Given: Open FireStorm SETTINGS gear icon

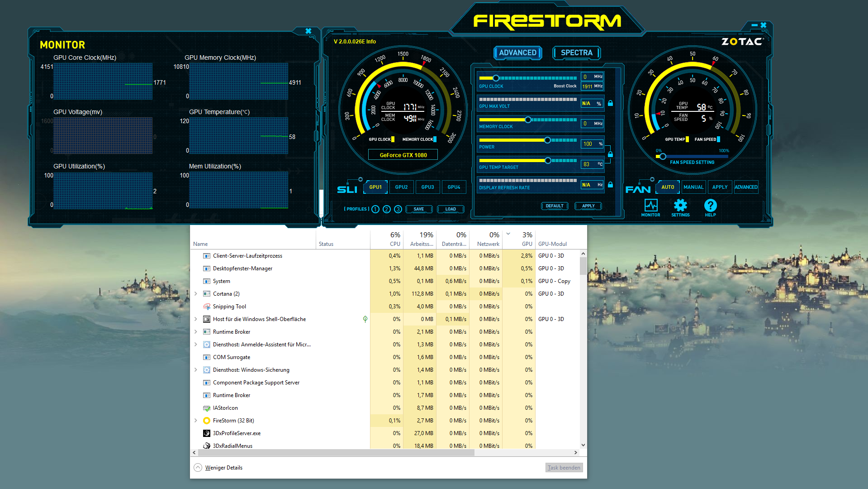Looking at the screenshot, I should [680, 205].
